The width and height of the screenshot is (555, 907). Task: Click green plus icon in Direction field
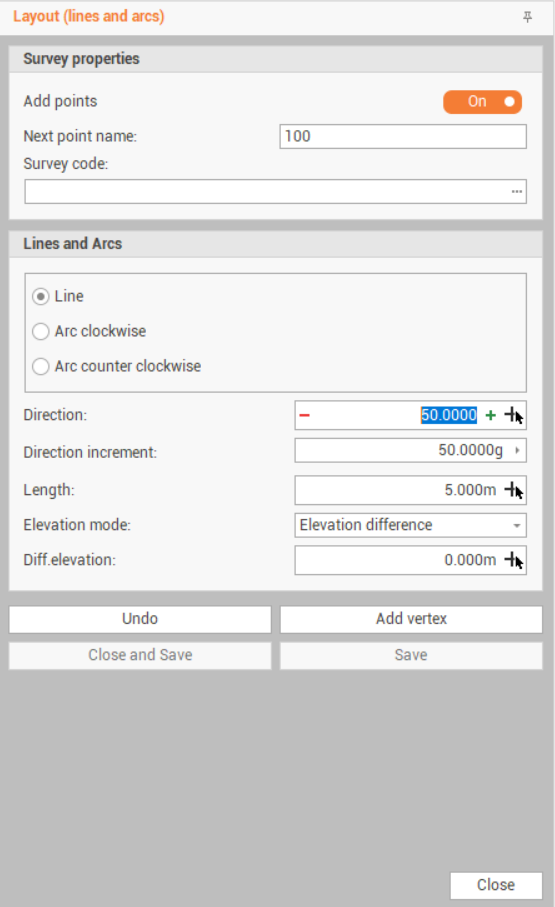491,415
